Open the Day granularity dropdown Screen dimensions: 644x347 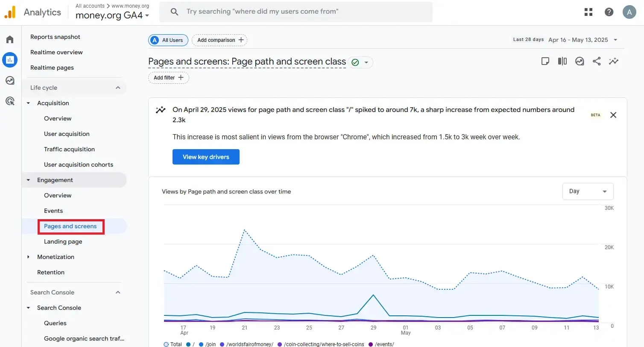coord(588,191)
